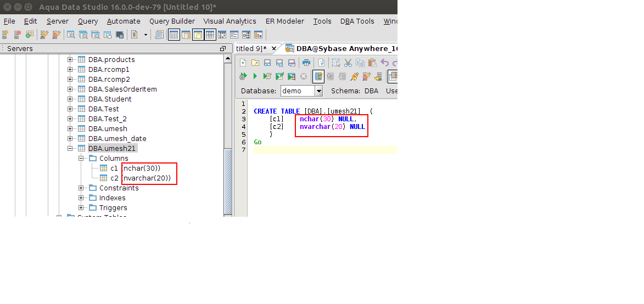The height and width of the screenshot is (304, 644).
Task: Open the Visual Analytics menu
Action: tap(229, 21)
